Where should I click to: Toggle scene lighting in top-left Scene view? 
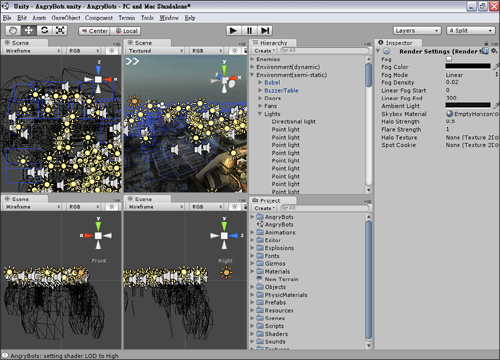tap(112, 51)
